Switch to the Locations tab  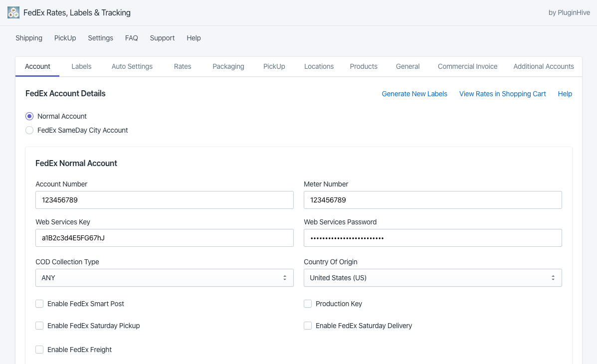click(319, 67)
